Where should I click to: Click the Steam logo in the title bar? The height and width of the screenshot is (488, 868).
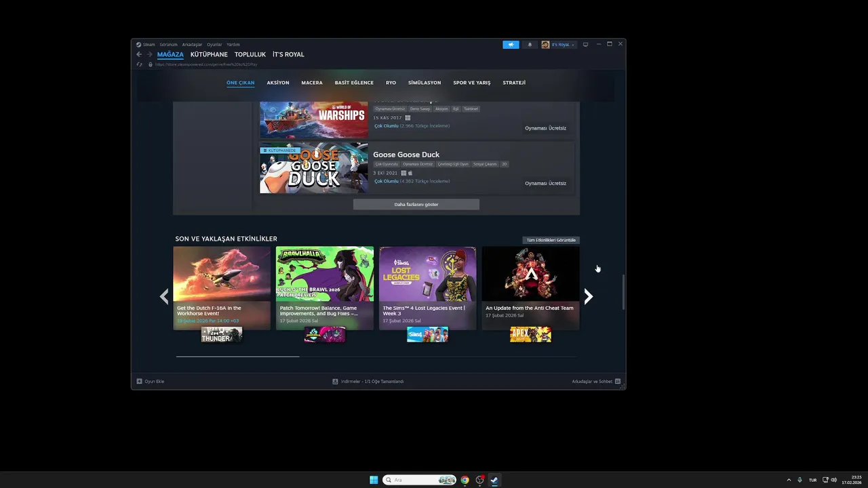pos(138,45)
